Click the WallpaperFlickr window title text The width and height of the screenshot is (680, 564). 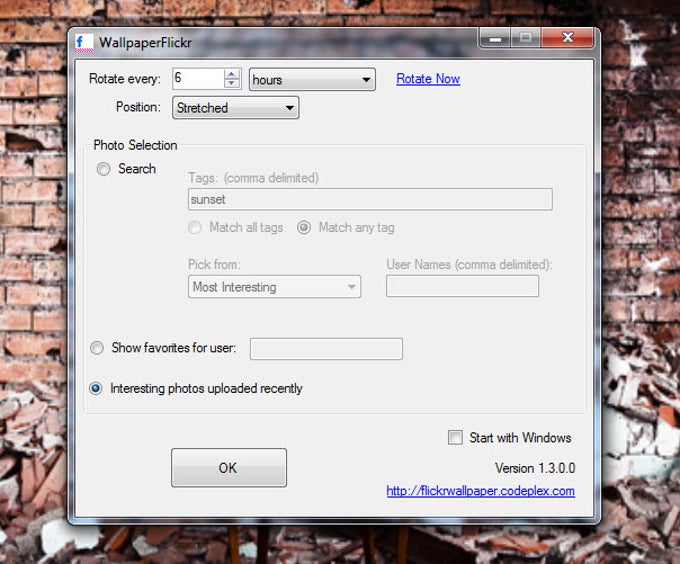point(145,43)
